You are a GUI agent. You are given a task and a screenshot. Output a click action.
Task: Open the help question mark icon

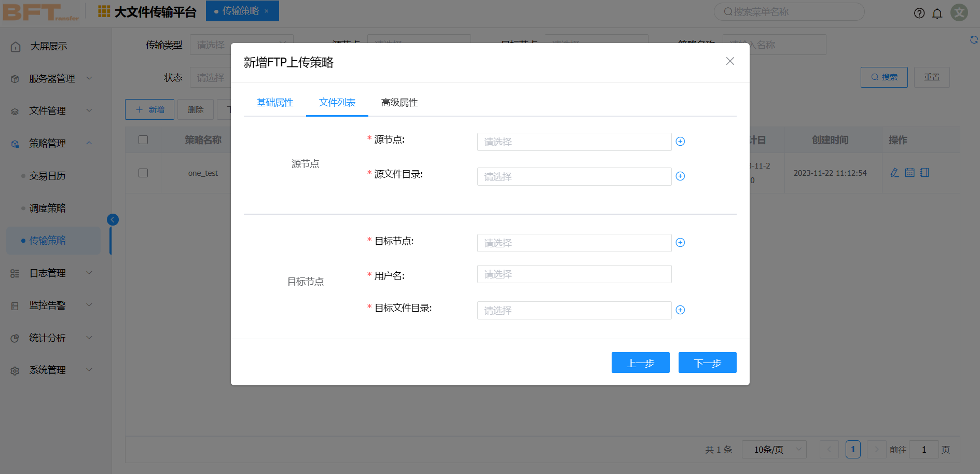(x=919, y=13)
